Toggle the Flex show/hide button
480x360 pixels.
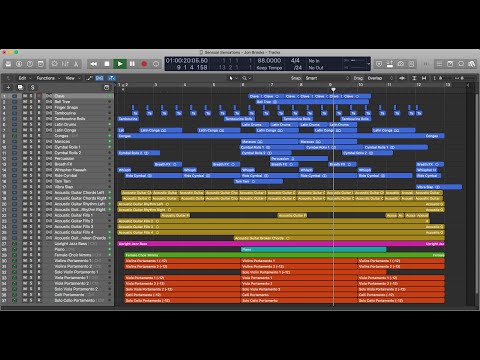click(100, 78)
